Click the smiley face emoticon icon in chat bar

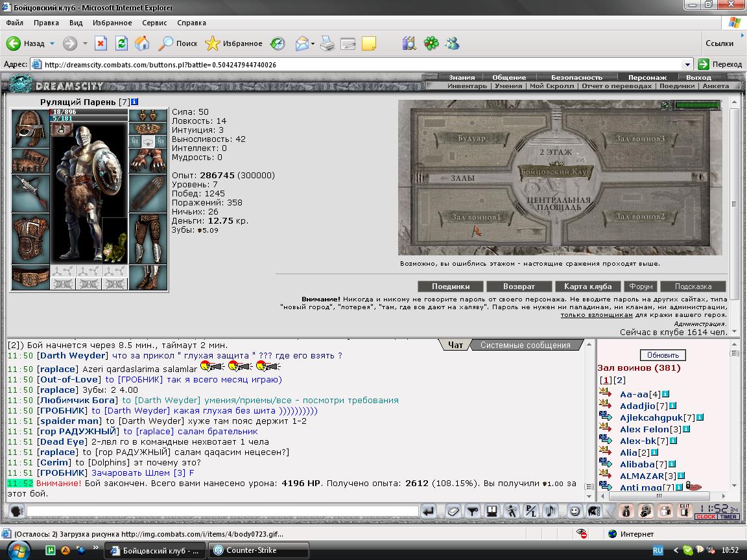pyautogui.click(x=575, y=511)
